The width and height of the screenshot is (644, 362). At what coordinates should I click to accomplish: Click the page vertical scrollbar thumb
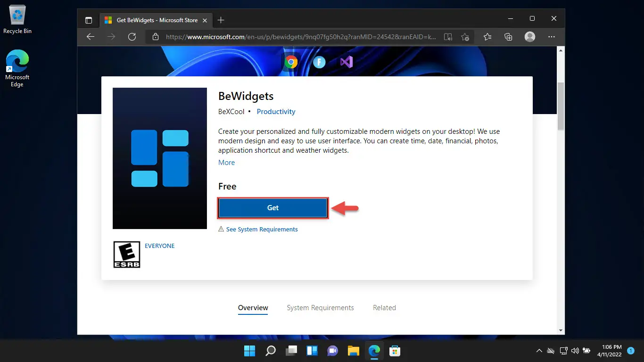(561, 106)
